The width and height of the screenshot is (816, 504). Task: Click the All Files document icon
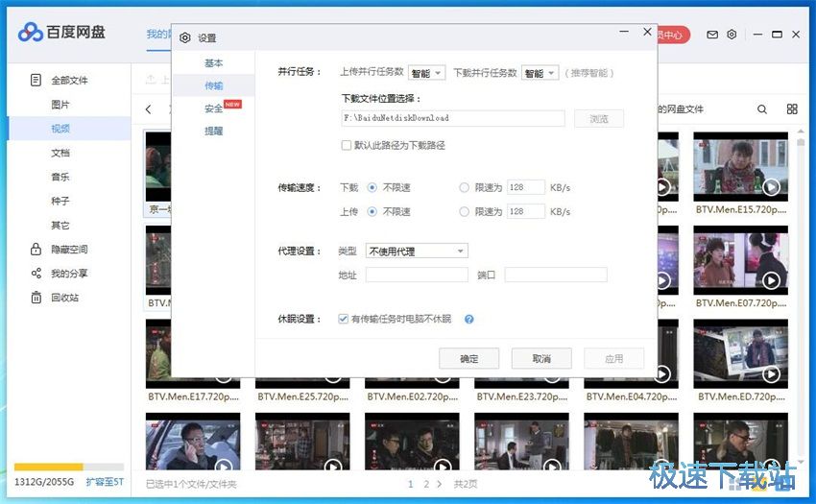[x=36, y=81]
